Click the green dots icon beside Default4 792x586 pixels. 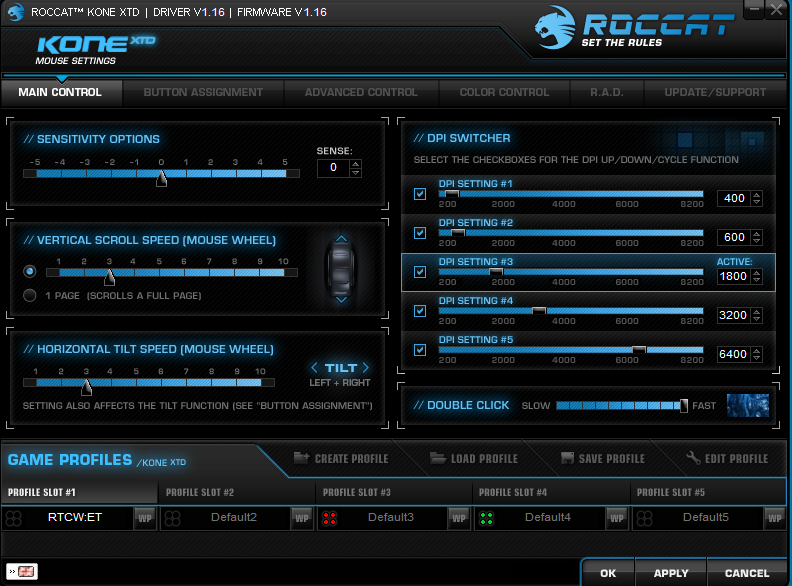(x=487, y=518)
